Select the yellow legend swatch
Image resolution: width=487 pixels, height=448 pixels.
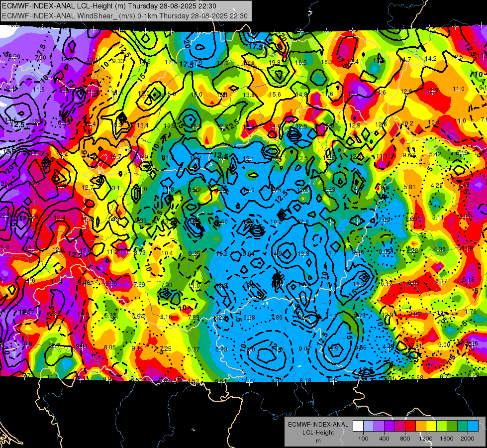click(x=431, y=426)
